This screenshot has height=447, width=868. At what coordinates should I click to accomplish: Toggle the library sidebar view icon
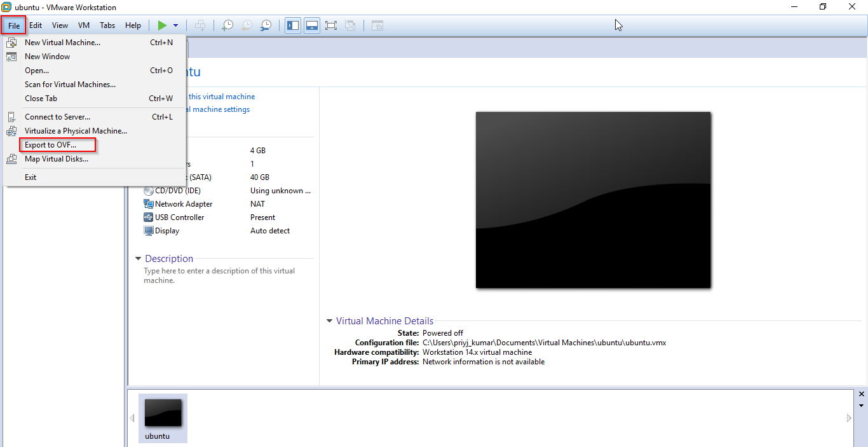tap(293, 25)
